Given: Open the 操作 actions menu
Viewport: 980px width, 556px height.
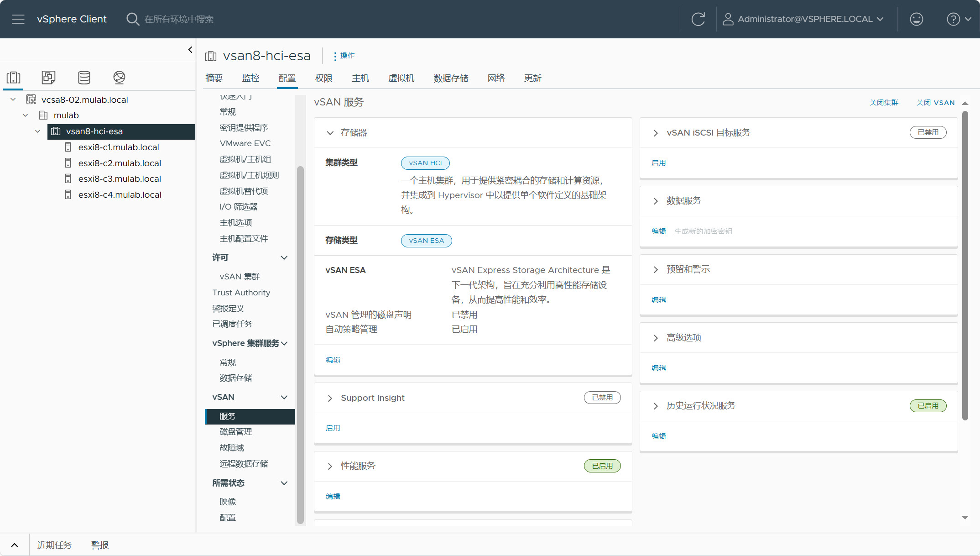Looking at the screenshot, I should 344,56.
